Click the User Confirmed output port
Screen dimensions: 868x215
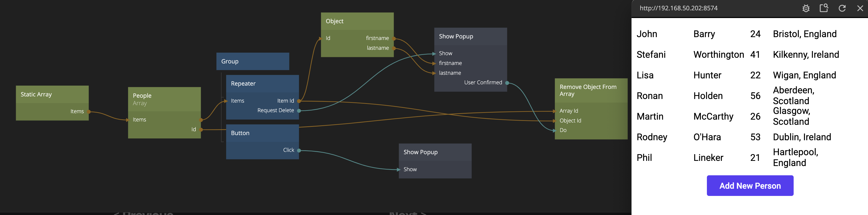pyautogui.click(x=507, y=83)
